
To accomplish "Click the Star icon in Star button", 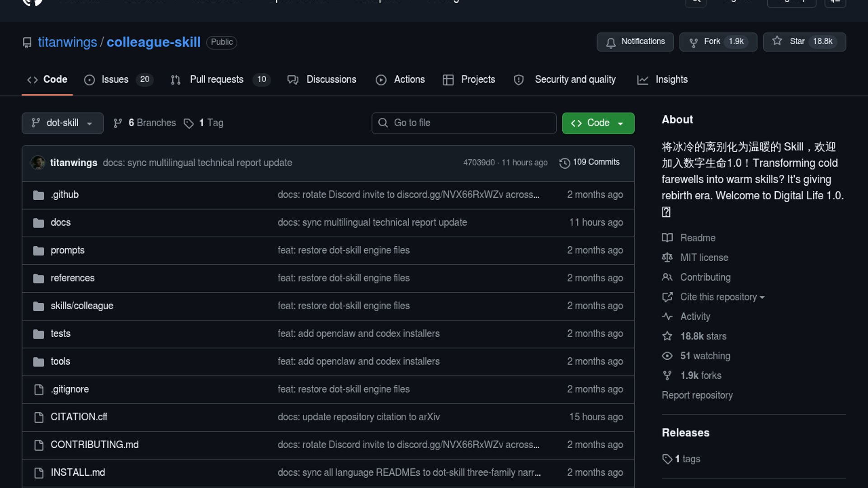I will coord(777,41).
